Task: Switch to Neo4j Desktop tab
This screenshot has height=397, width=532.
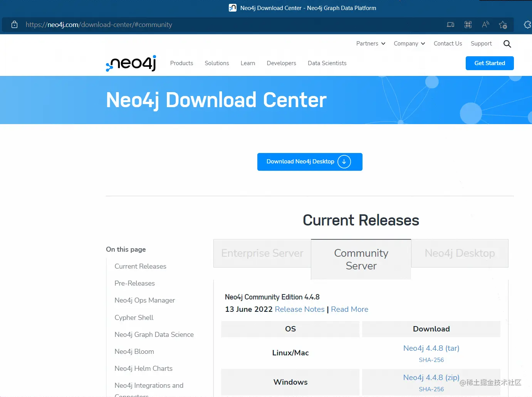Action: point(460,253)
